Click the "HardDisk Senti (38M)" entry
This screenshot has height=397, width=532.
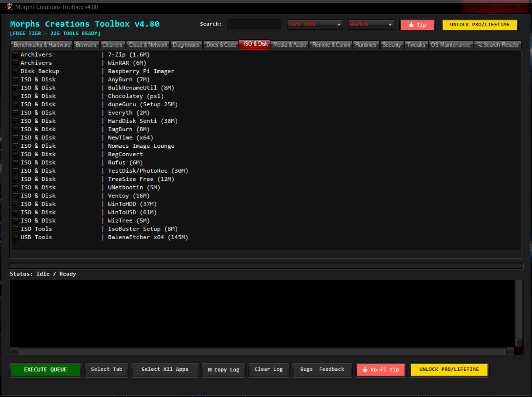pyautogui.click(x=143, y=121)
